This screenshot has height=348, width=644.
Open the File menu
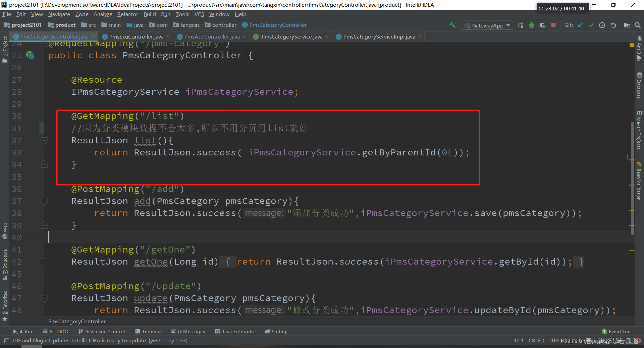(7, 14)
